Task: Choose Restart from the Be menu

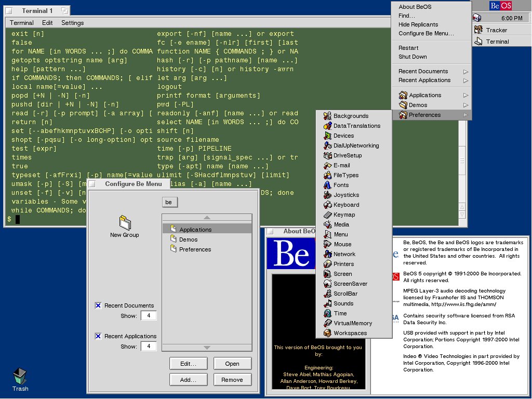Action: pyautogui.click(x=431, y=48)
